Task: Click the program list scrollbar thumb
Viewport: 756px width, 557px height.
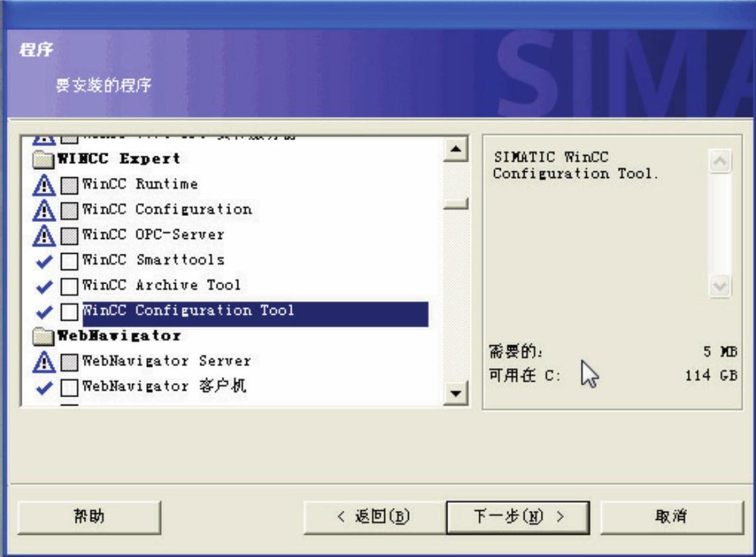Action: pyautogui.click(x=455, y=203)
